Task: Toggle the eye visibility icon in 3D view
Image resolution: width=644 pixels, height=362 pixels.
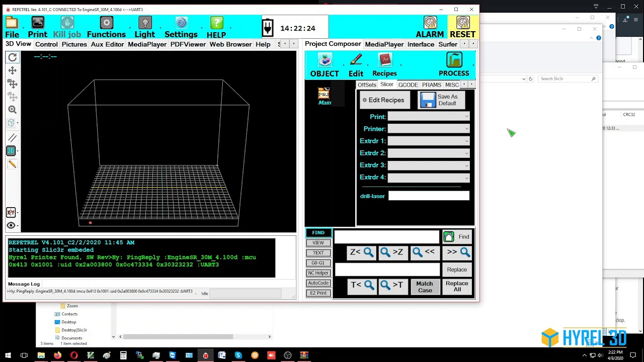Action: click(x=11, y=225)
